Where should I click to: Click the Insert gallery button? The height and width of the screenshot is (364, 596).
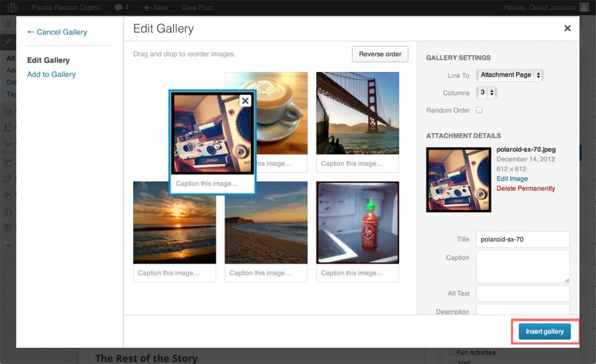click(545, 331)
